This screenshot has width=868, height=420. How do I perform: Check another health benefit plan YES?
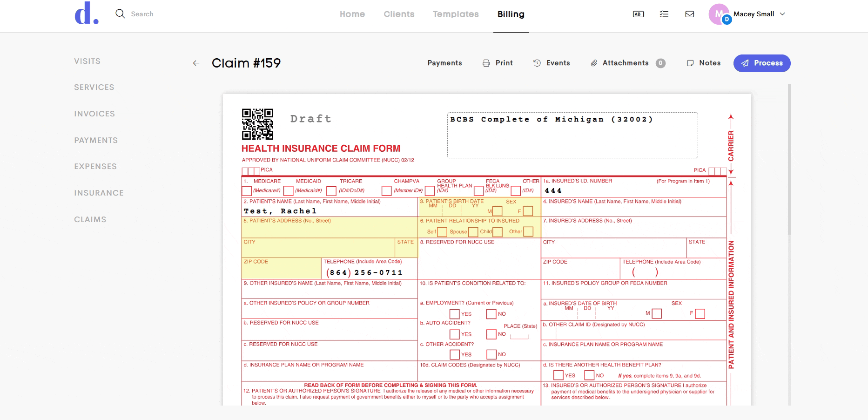[558, 375]
